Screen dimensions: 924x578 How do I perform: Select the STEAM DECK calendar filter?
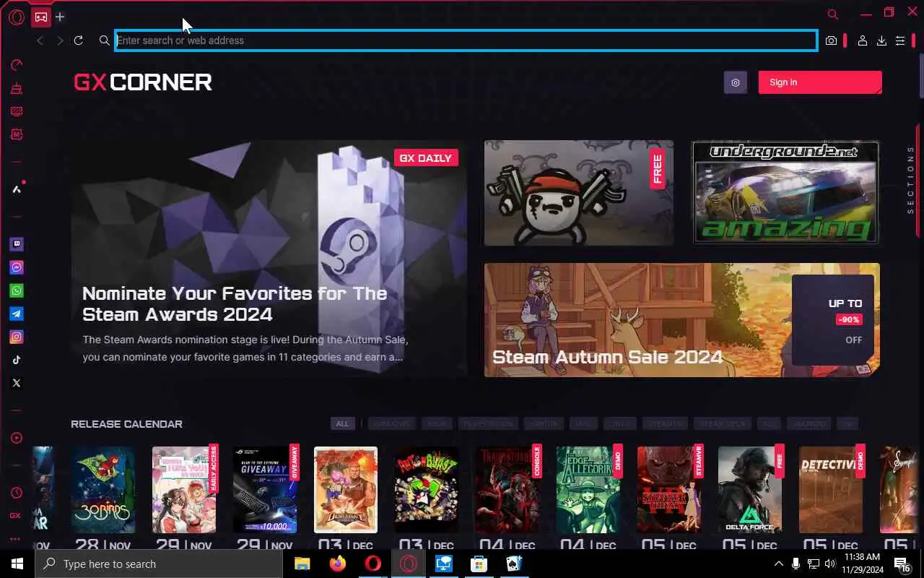click(x=723, y=424)
